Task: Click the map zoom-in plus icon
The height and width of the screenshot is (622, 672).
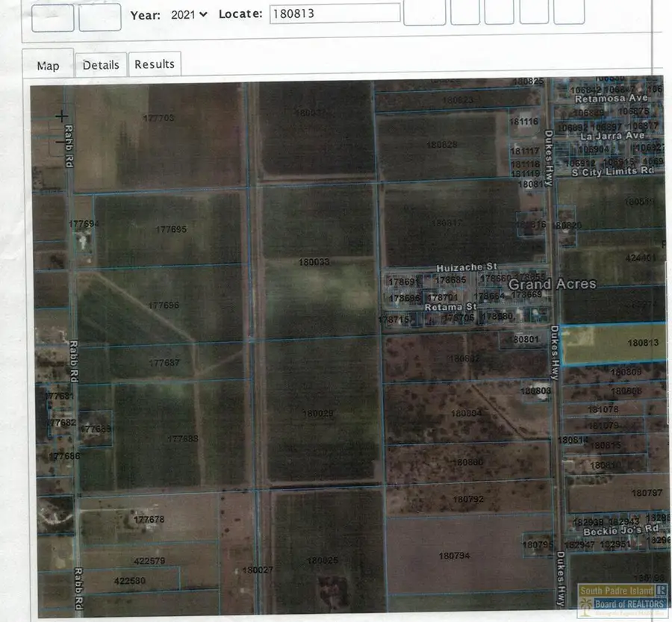Action: point(61,116)
